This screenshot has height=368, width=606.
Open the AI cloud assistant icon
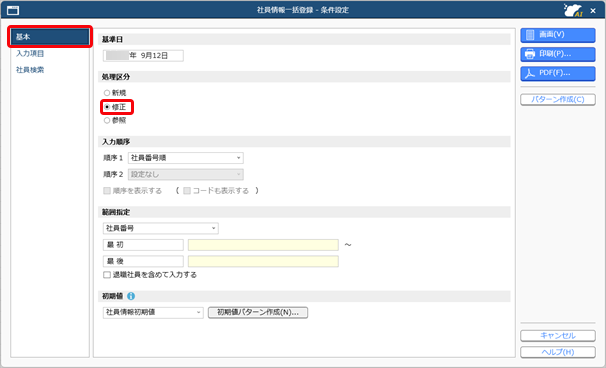[x=573, y=10]
